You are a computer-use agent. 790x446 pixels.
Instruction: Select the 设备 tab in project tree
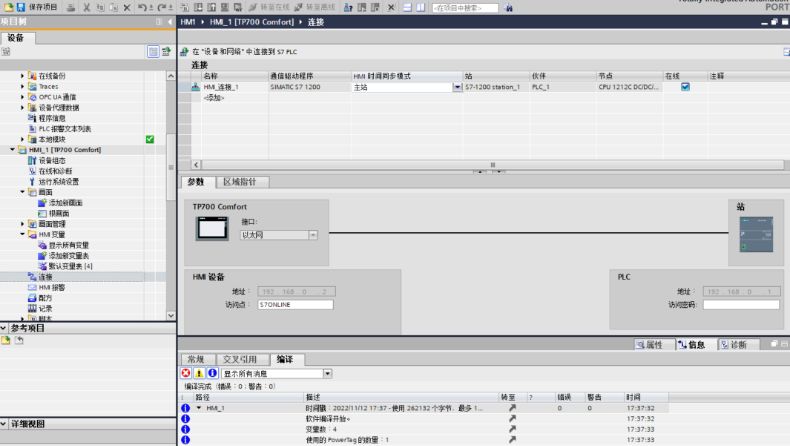16,38
